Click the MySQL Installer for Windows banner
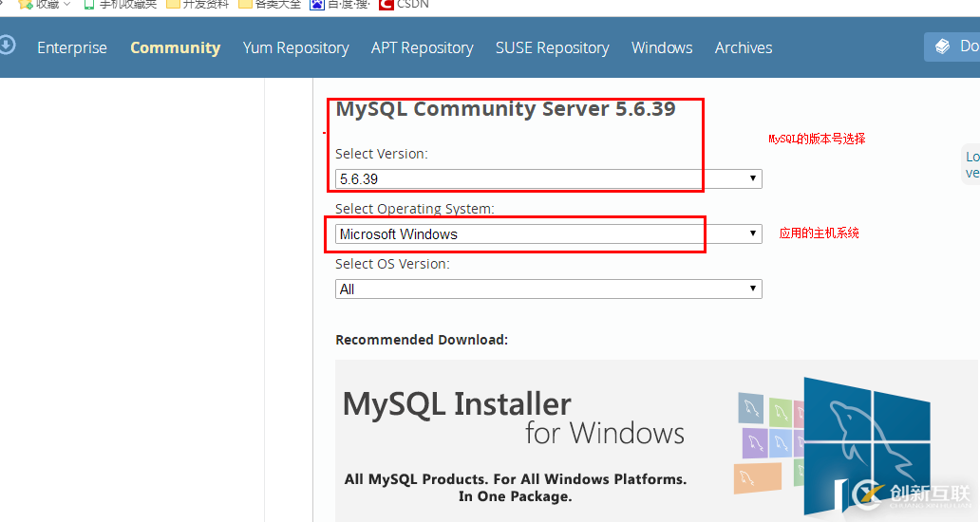Screen dimensions: 980x522 [x=656, y=440]
